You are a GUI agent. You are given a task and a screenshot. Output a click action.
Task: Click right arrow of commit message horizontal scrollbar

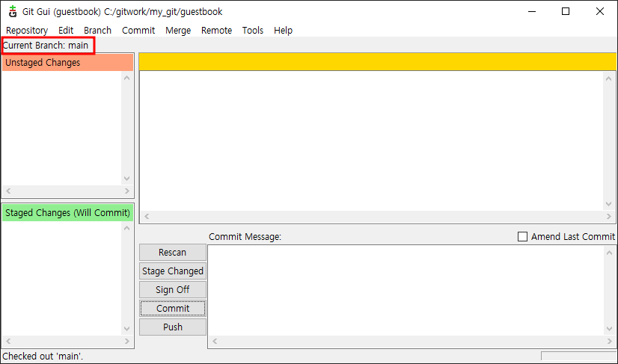tap(609, 341)
